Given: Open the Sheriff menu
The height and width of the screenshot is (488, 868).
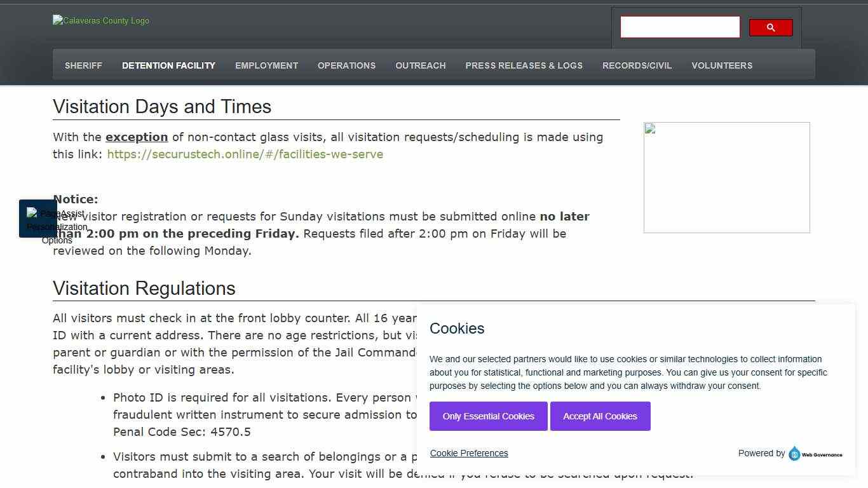Looking at the screenshot, I should [83, 65].
